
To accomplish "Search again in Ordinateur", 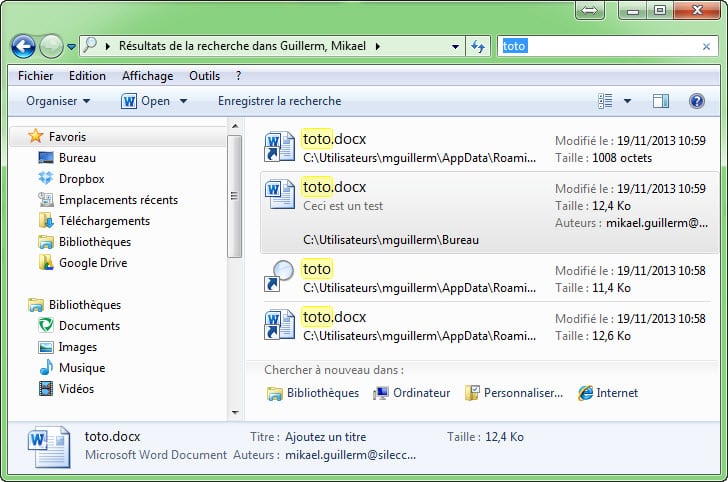I will [x=412, y=393].
